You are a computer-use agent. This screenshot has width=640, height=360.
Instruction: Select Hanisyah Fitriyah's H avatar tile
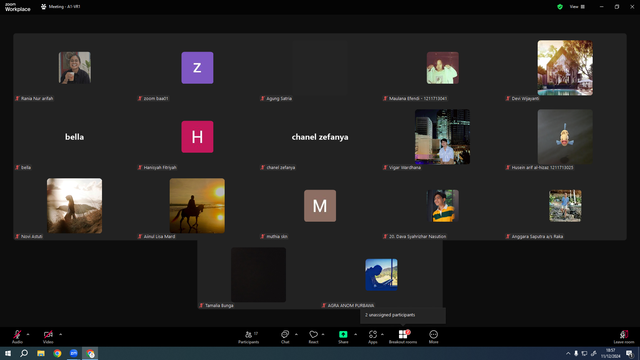pos(197,137)
